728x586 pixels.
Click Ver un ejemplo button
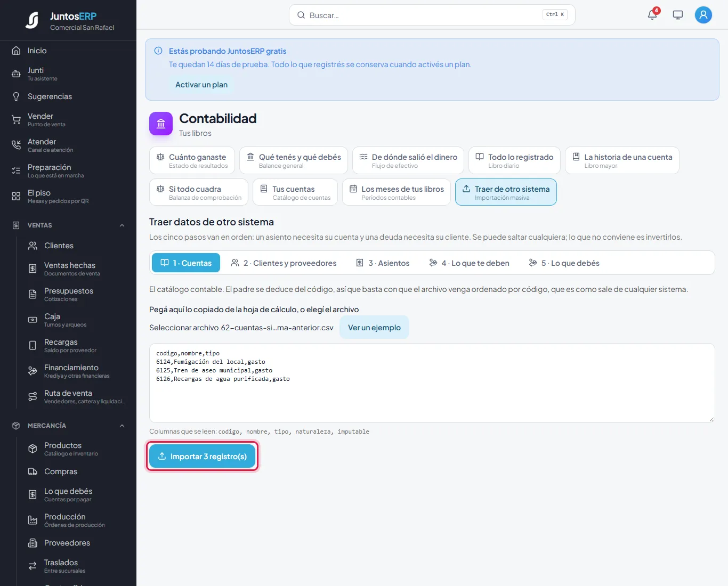tap(374, 328)
